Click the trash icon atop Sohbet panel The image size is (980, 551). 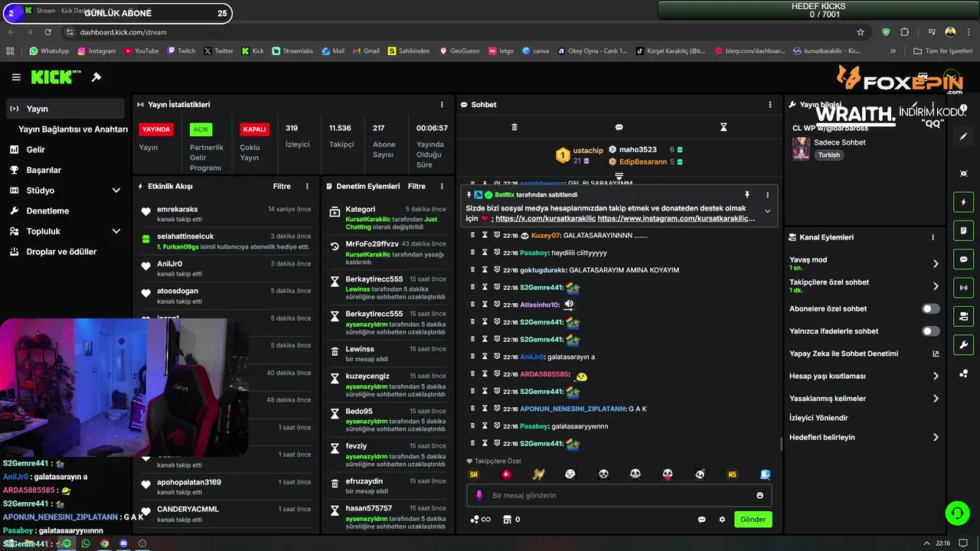[514, 127]
